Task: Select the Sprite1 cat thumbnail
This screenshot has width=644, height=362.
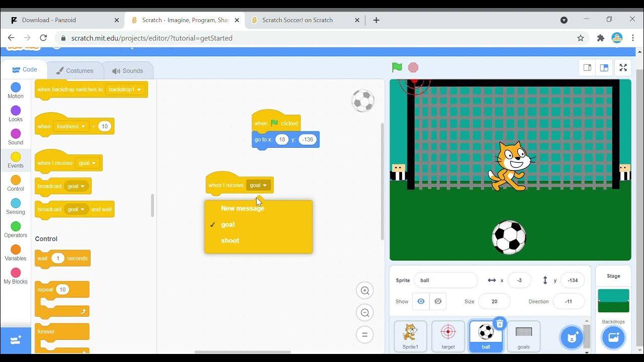Action: click(x=410, y=336)
